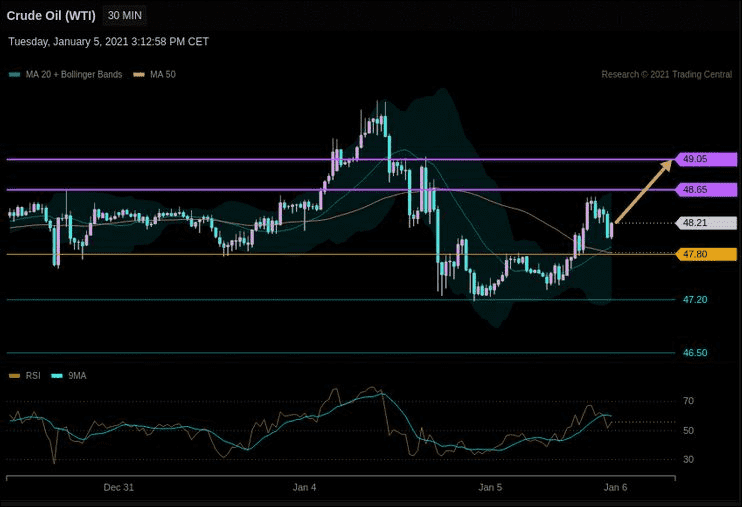This screenshot has width=742, height=507.
Task: Click the 49.05 resistance price label
Action: pos(706,159)
